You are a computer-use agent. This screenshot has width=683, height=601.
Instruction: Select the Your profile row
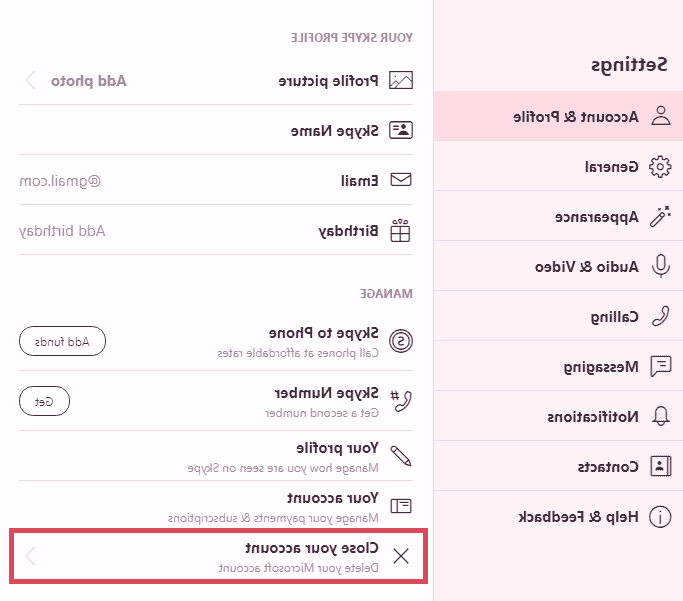click(288, 455)
